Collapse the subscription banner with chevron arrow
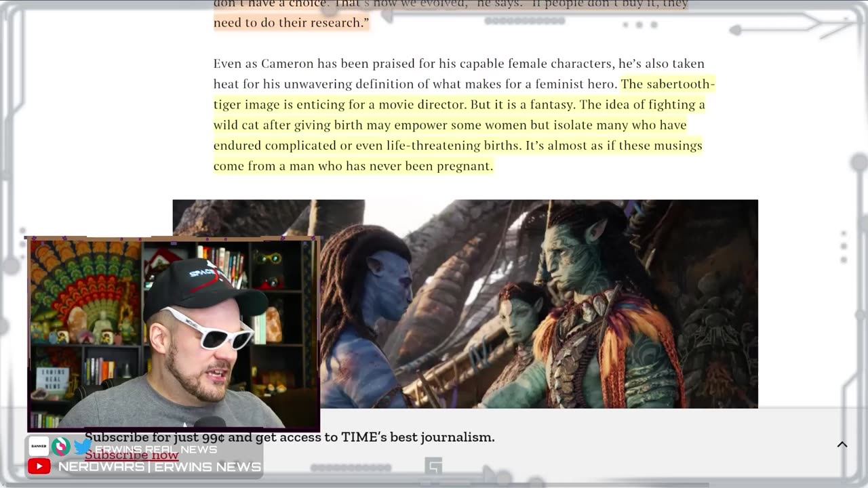The image size is (868, 488). coord(842,445)
